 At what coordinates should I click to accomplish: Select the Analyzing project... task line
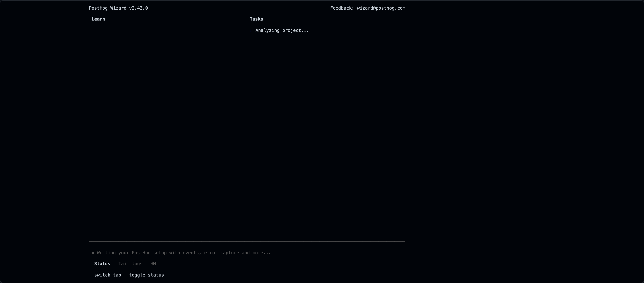point(282,30)
